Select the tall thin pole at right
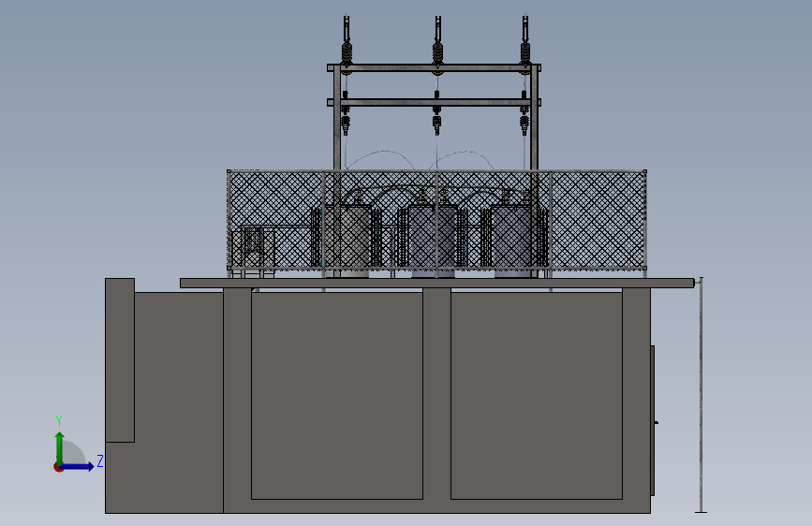This screenshot has height=526, width=812. tap(701, 395)
